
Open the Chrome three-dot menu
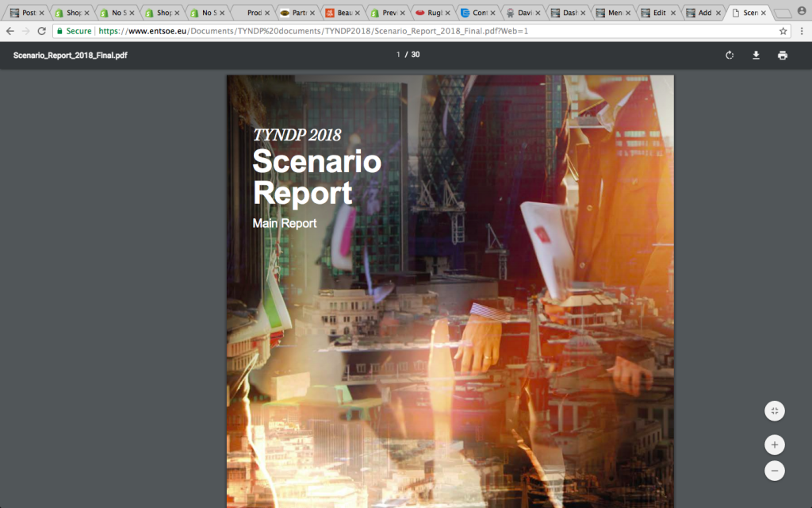coord(801,31)
